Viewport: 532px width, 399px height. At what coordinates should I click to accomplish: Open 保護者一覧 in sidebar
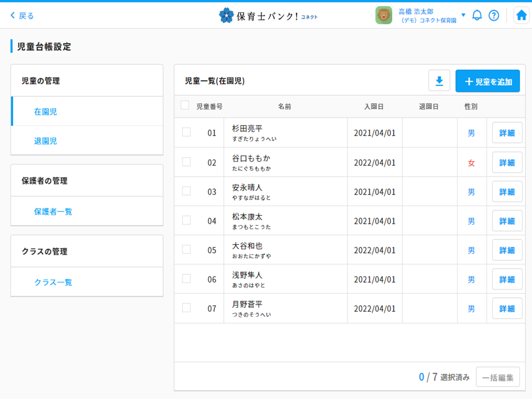coord(53,211)
